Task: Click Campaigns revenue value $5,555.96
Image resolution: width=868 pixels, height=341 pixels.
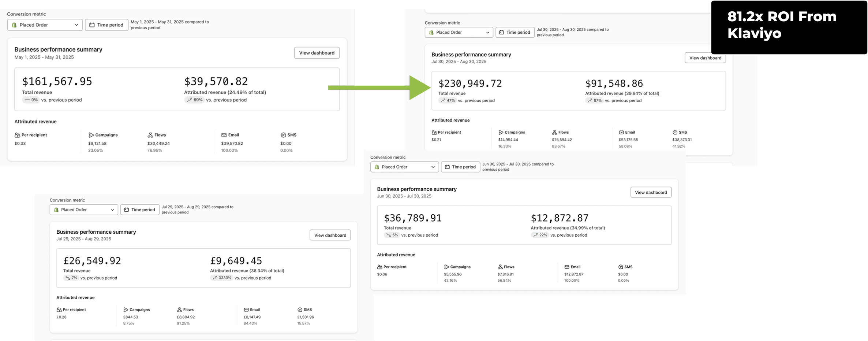Action: click(x=453, y=274)
